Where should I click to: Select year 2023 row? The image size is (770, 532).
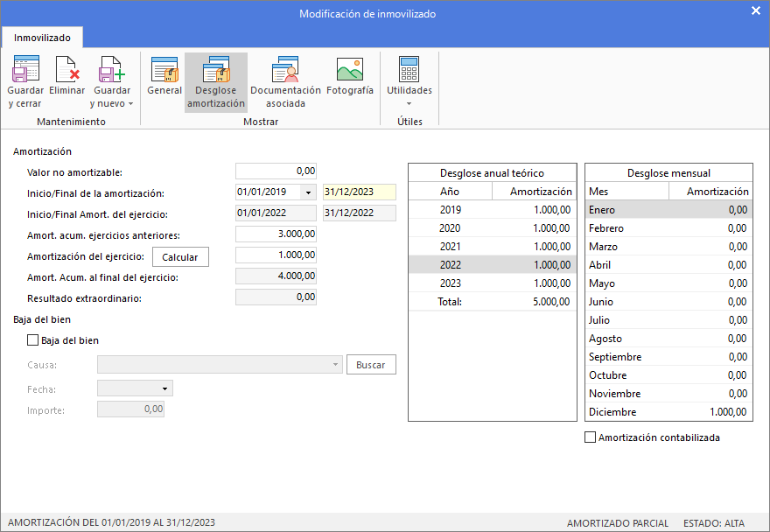point(493,283)
